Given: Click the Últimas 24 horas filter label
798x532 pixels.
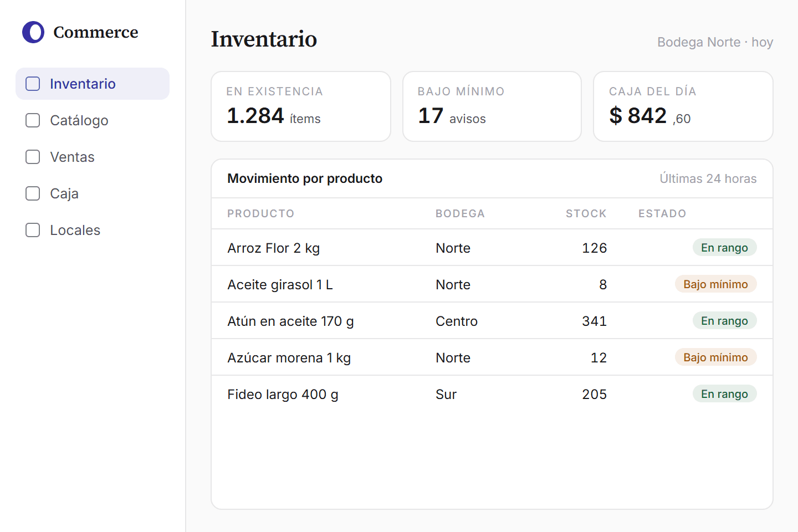Looking at the screenshot, I should click(x=708, y=178).
